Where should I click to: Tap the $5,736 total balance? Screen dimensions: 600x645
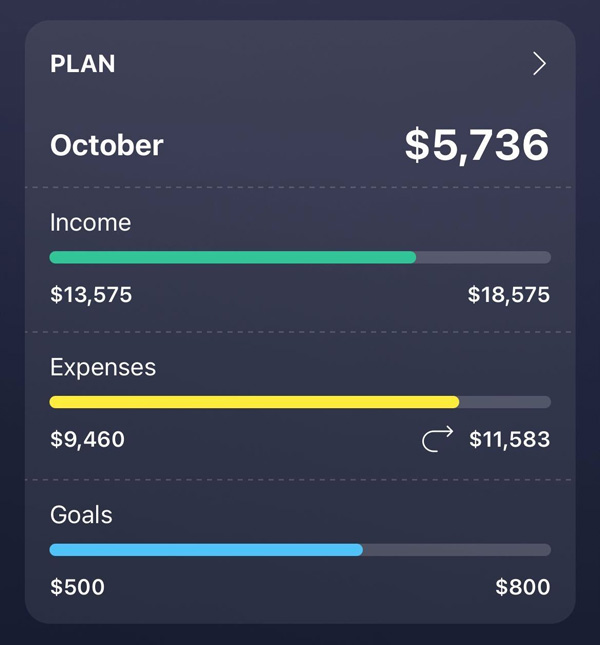[477, 145]
